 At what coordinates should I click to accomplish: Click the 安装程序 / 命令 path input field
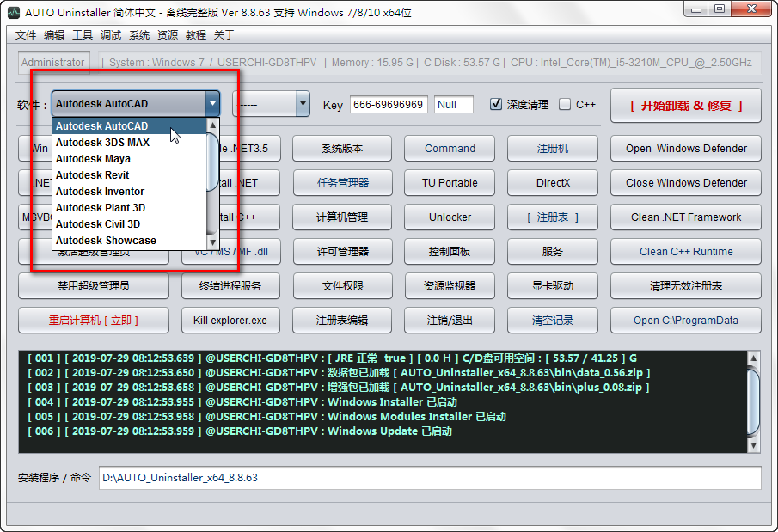(430, 477)
